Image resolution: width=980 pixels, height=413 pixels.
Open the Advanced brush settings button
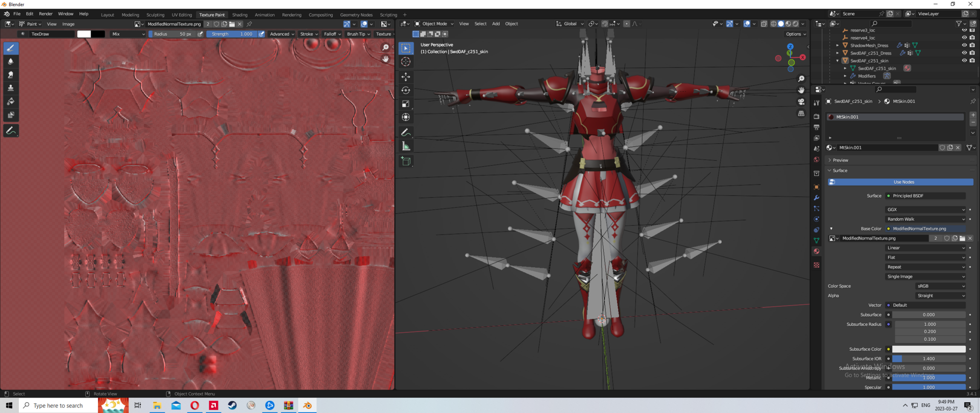click(x=282, y=34)
